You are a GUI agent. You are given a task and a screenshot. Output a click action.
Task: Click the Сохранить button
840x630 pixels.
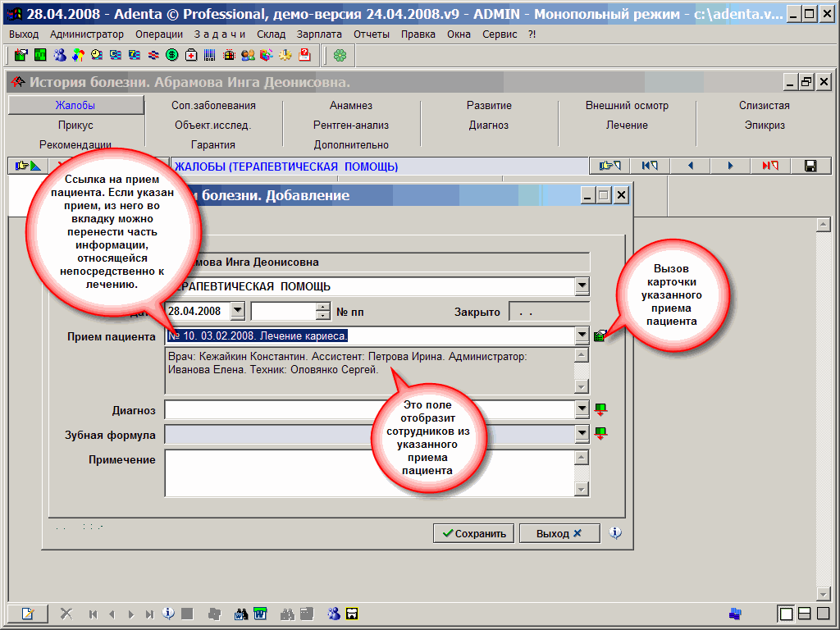473,533
